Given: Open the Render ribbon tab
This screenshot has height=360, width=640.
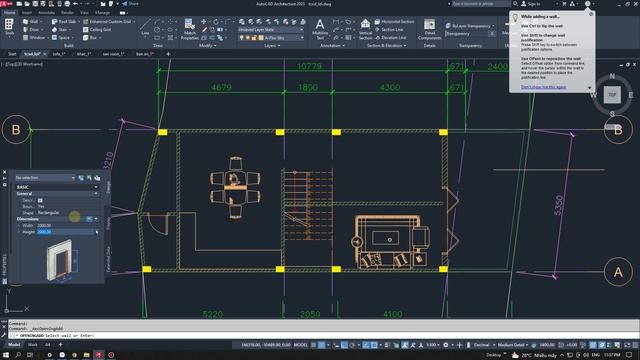Looking at the screenshot, I should coord(67,13).
